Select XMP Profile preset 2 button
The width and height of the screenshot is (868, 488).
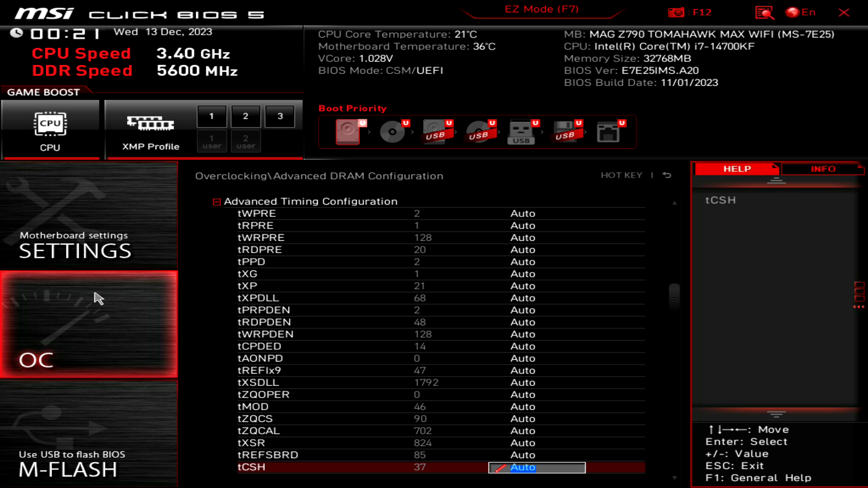[x=245, y=116]
